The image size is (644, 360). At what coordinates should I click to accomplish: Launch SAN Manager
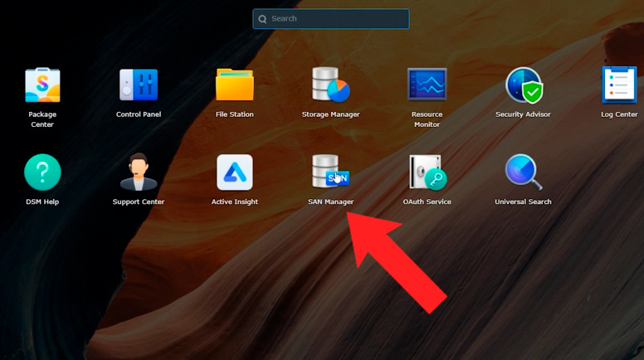coord(330,172)
